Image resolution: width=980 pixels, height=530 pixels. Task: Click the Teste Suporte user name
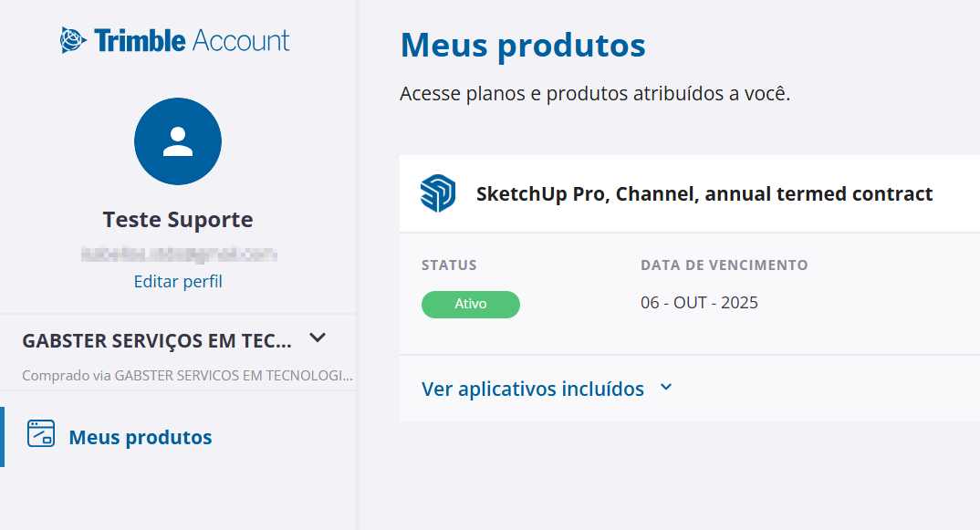[178, 220]
